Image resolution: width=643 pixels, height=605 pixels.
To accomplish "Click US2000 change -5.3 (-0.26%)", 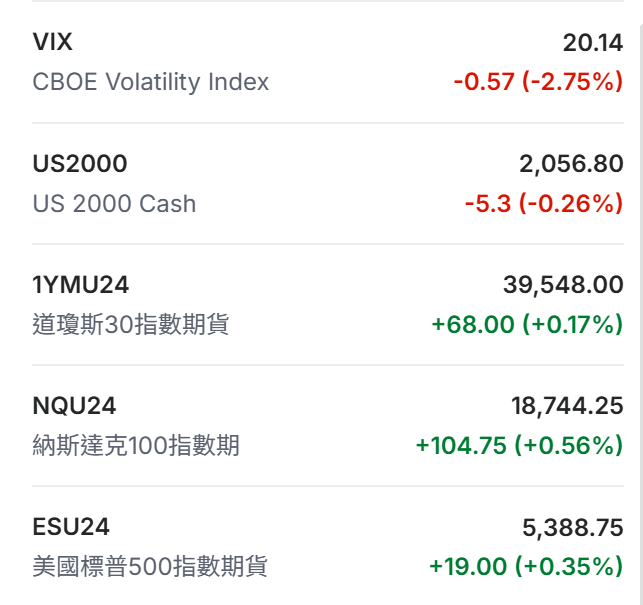I will click(x=543, y=204).
